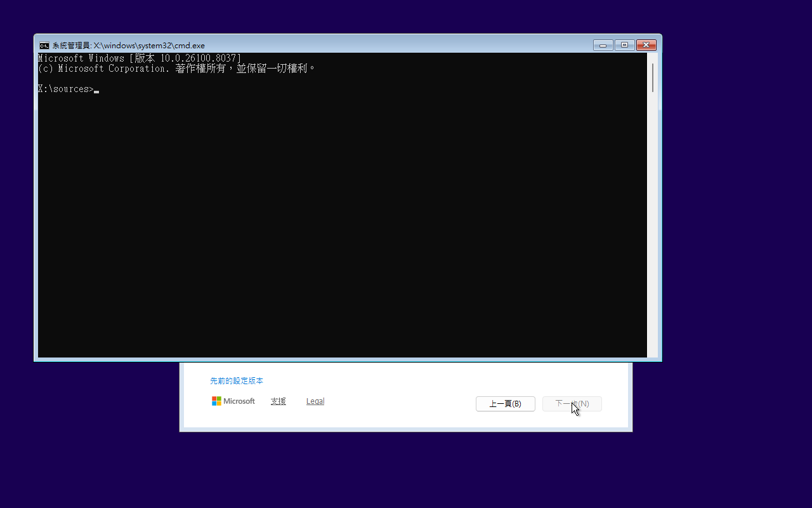The width and height of the screenshot is (812, 508).
Task: Click the 下一步(N) next button
Action: click(x=572, y=404)
